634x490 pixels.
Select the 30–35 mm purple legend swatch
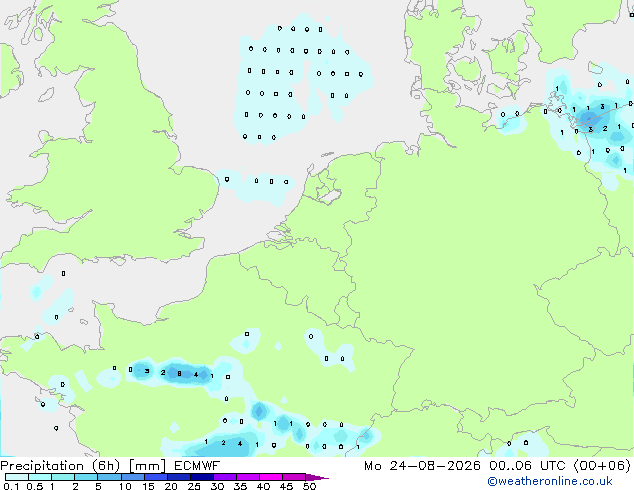(225, 477)
